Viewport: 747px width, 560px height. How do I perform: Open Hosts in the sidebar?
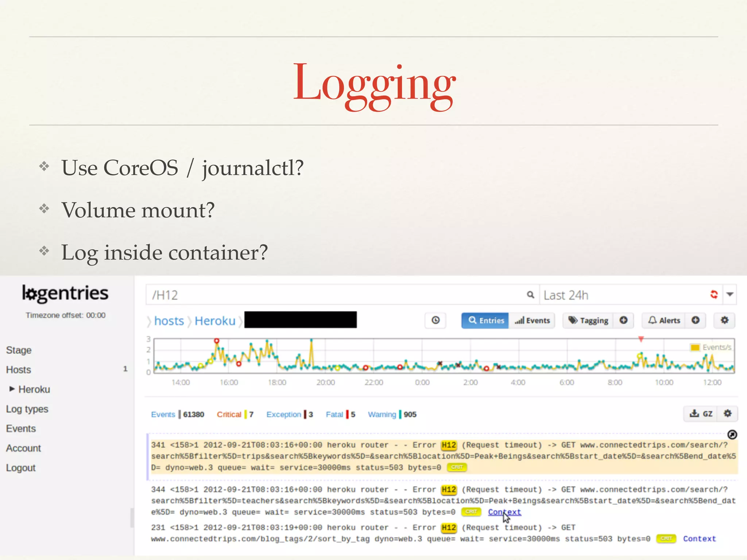tap(18, 370)
